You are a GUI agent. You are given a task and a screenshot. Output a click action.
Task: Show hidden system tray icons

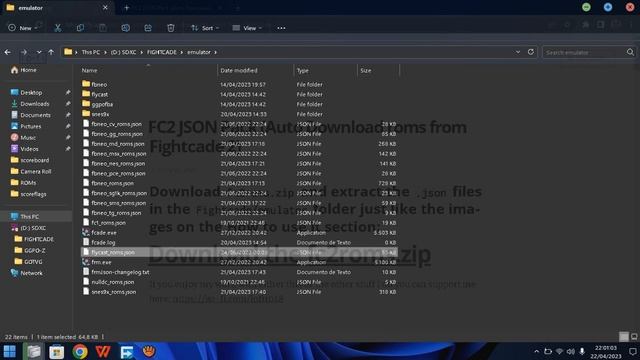(x=536, y=351)
